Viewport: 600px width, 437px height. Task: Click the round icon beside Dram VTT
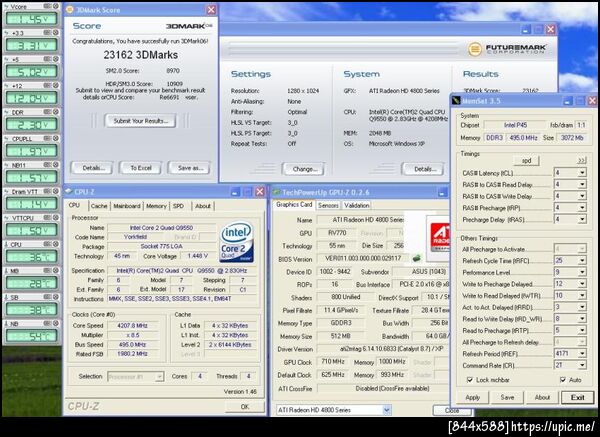56,191
